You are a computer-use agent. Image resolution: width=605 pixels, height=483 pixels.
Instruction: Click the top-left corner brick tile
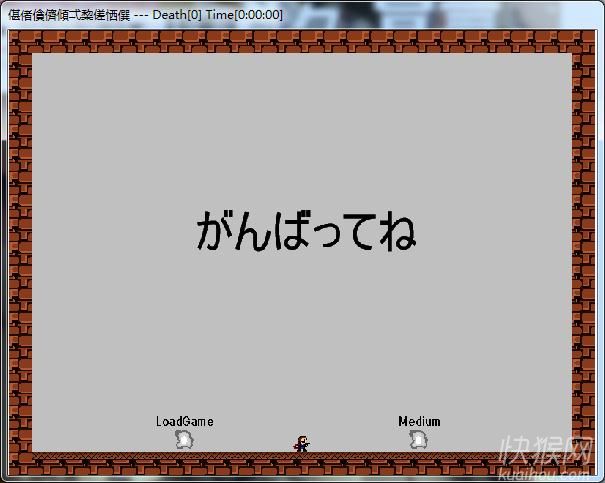click(x=20, y=41)
